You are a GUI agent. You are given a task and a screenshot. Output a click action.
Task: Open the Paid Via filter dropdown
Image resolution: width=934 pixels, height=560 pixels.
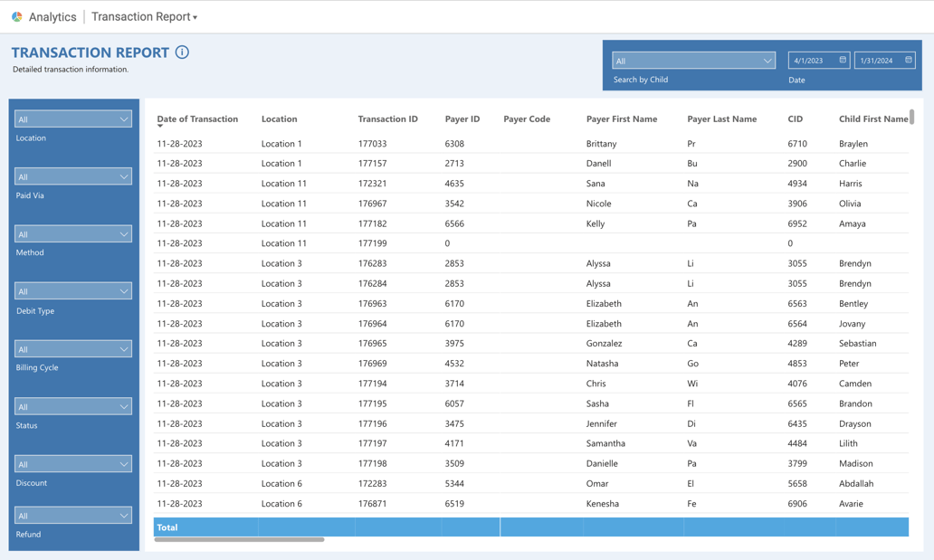click(72, 176)
